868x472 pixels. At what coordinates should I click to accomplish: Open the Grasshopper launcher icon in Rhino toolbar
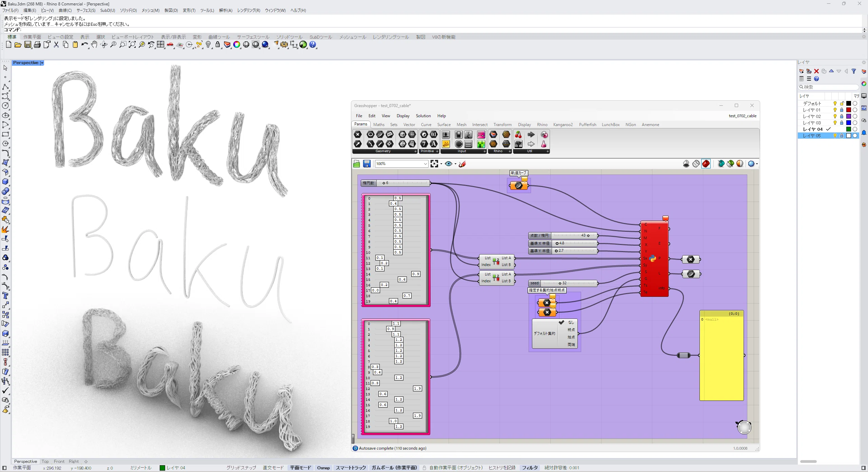[303, 44]
